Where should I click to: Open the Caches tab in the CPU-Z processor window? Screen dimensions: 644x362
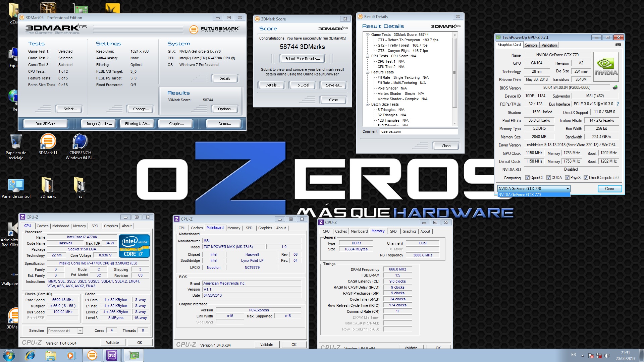click(x=43, y=226)
